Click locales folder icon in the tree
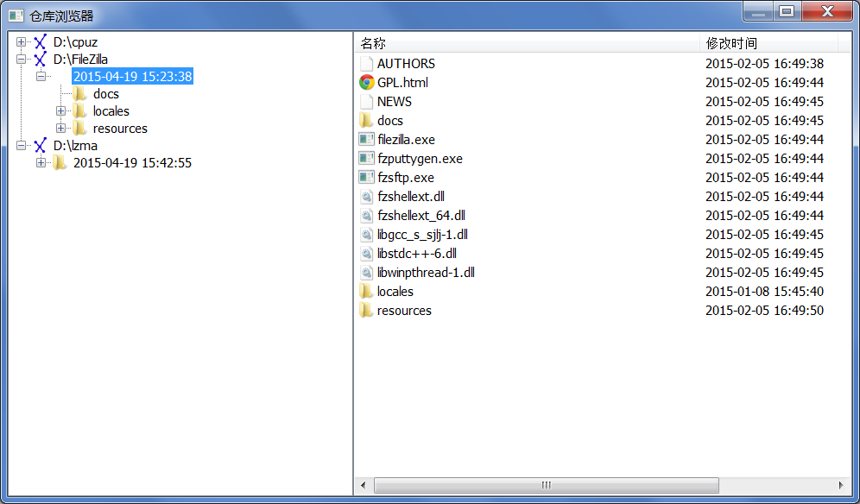Image resolution: width=860 pixels, height=504 pixels. 80,110
